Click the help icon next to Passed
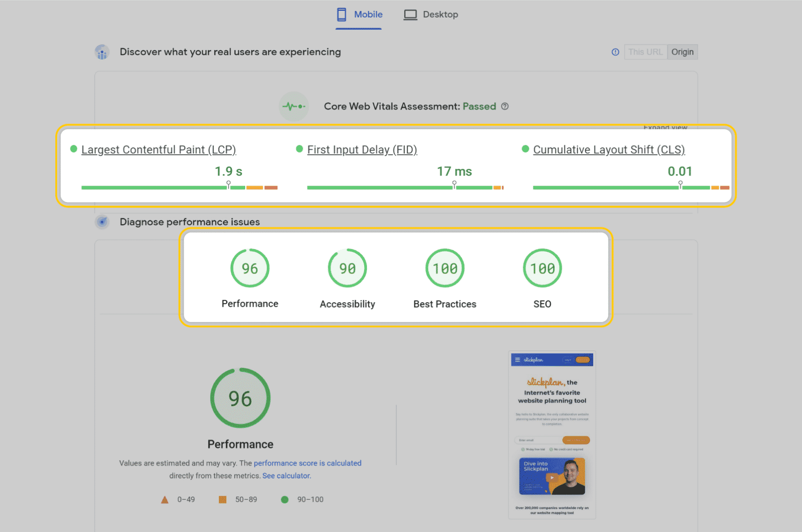 tap(505, 106)
